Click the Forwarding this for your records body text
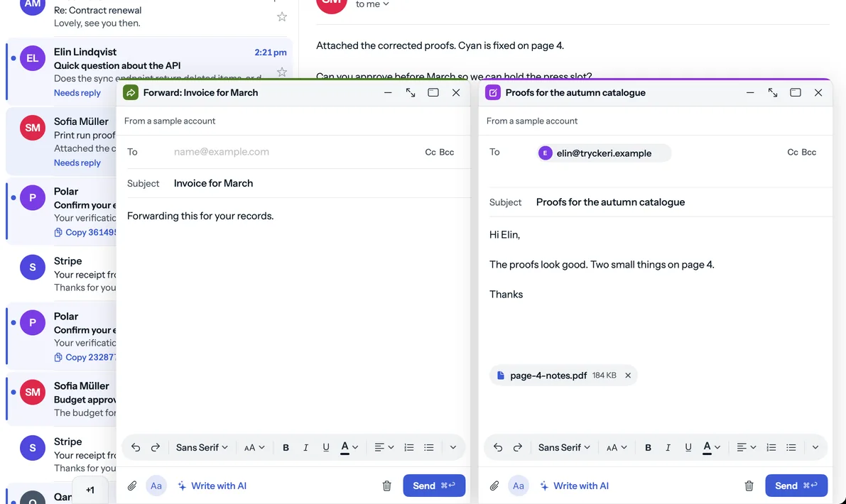The width and height of the screenshot is (846, 504). click(x=200, y=217)
